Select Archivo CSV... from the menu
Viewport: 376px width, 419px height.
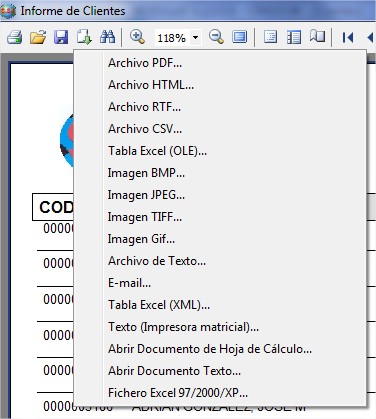coord(220,129)
